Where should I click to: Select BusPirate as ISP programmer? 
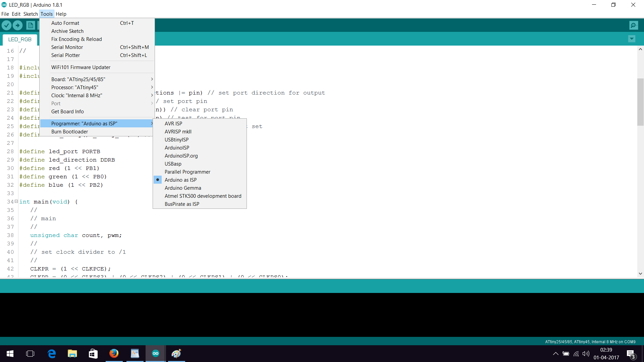(x=200, y=204)
